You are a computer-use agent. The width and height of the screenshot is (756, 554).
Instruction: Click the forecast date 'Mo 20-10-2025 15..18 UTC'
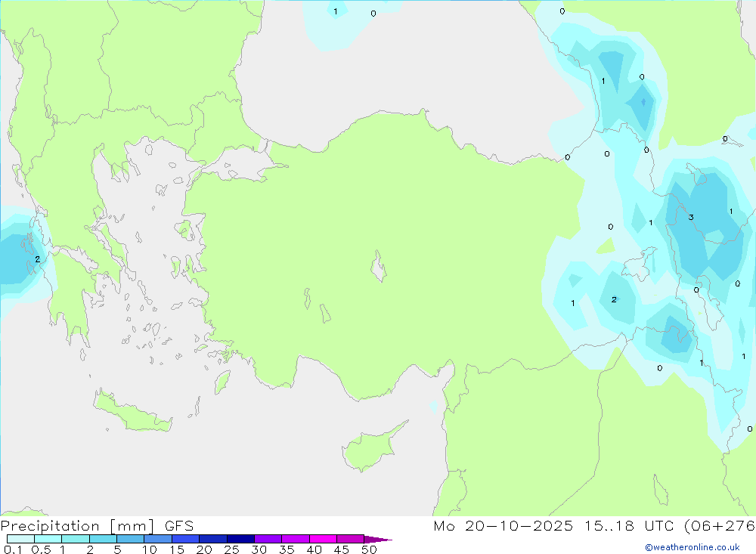[553, 526]
